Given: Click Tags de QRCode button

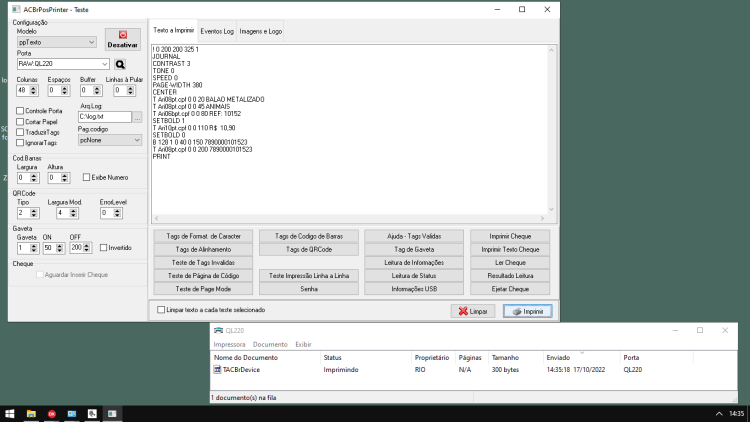Looking at the screenshot, I should [x=309, y=249].
